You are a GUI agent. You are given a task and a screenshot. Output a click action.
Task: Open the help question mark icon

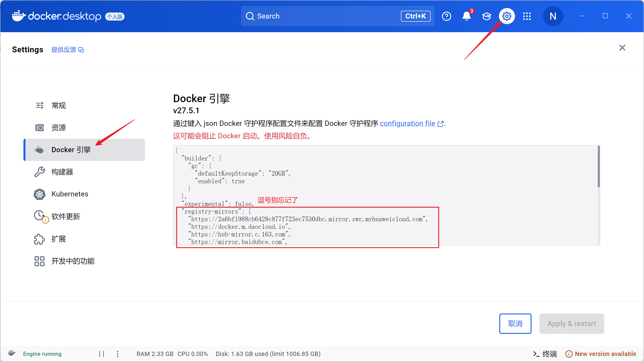point(446,16)
